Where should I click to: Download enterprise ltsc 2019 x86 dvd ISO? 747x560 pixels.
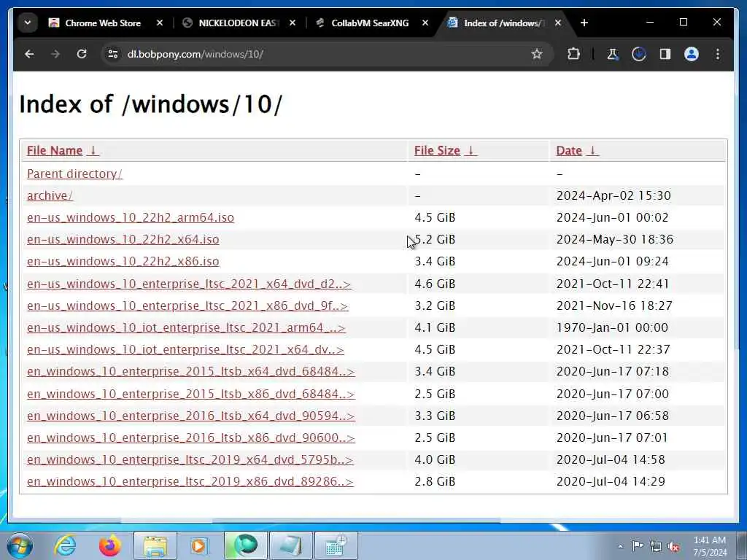click(190, 482)
